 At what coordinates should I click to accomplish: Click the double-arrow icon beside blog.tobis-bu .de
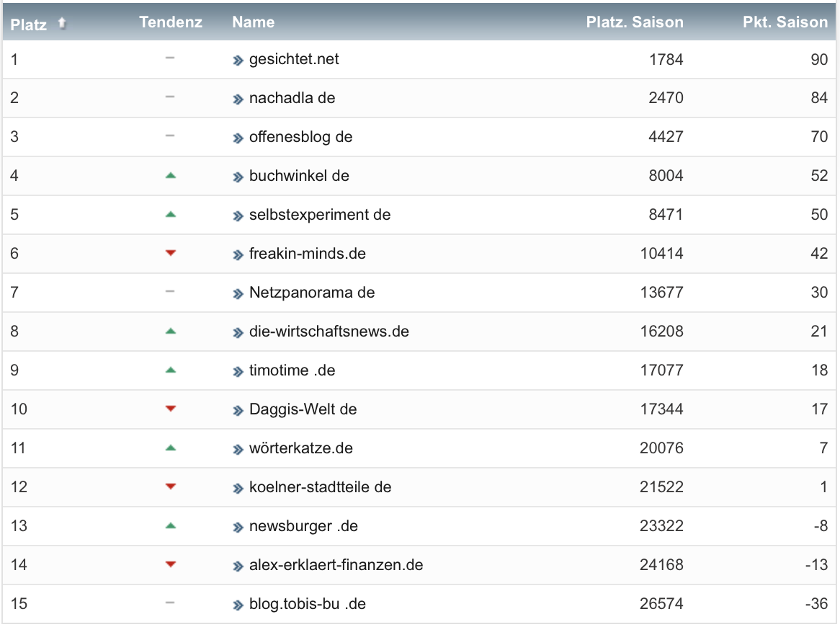pos(238,605)
